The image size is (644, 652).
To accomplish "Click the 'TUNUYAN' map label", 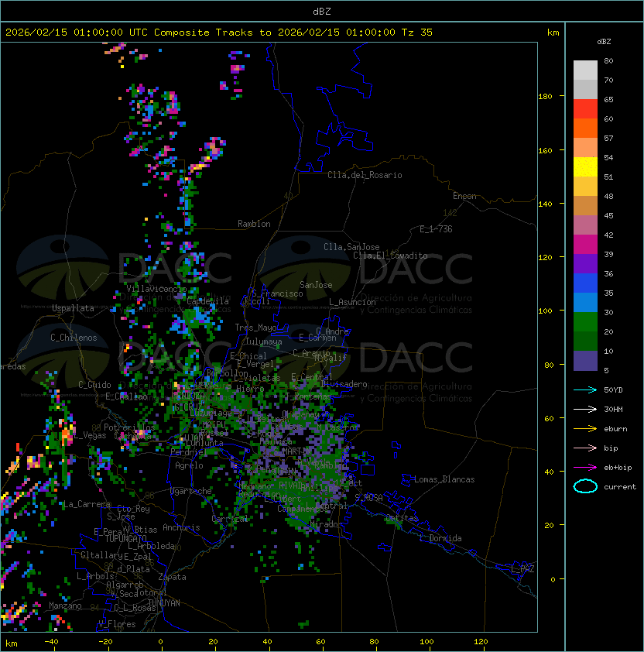I will pos(164,603).
